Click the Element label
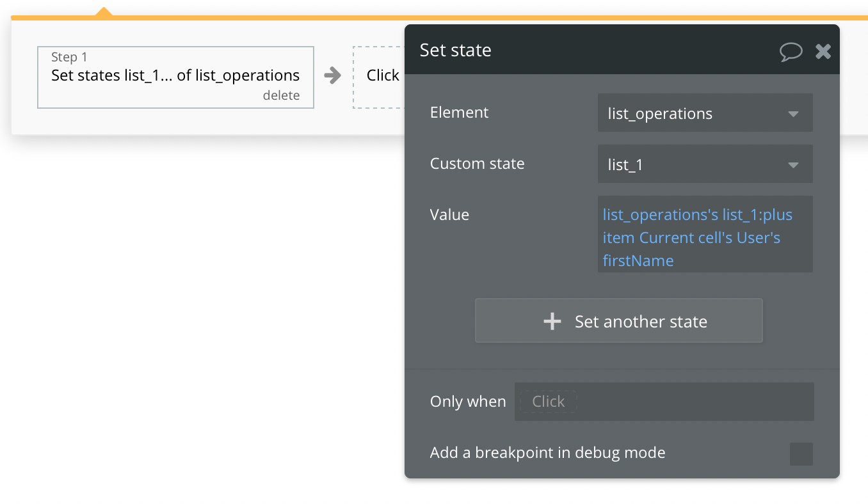 (x=459, y=113)
